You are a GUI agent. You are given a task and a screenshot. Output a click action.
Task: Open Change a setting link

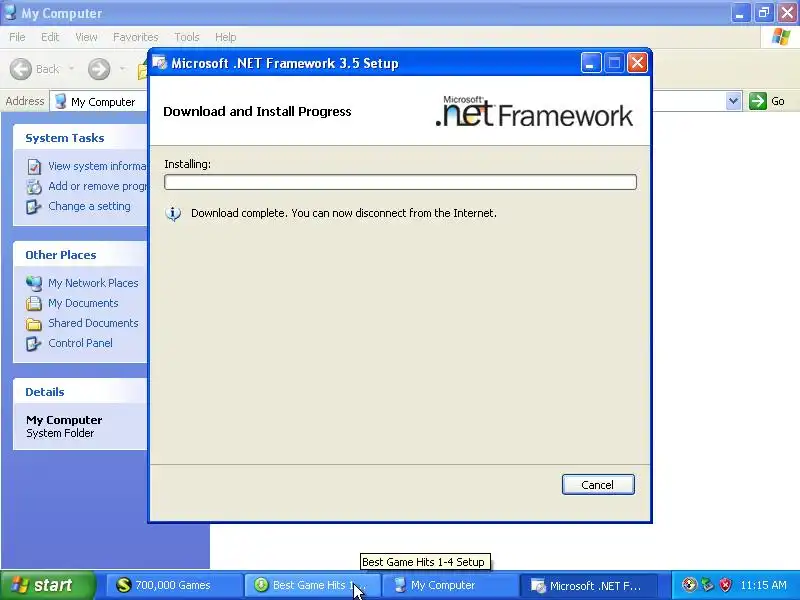tap(89, 206)
